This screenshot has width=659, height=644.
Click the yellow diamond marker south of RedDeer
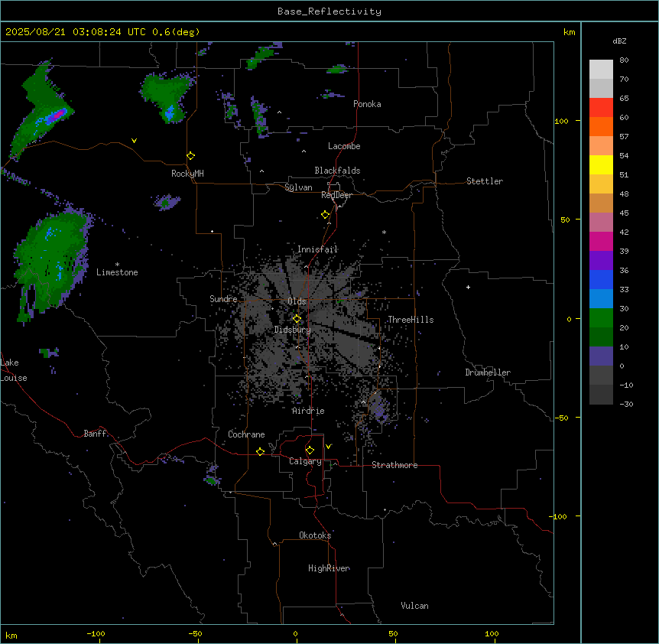coord(326,215)
